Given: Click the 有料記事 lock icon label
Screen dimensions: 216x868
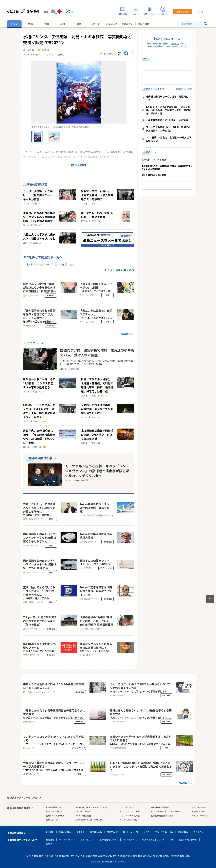Looking at the screenshot, I should coord(44,50).
